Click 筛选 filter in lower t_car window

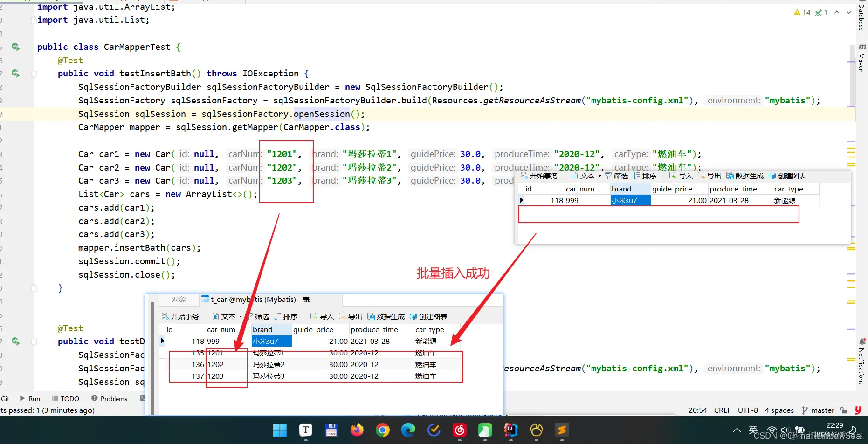tap(258, 317)
